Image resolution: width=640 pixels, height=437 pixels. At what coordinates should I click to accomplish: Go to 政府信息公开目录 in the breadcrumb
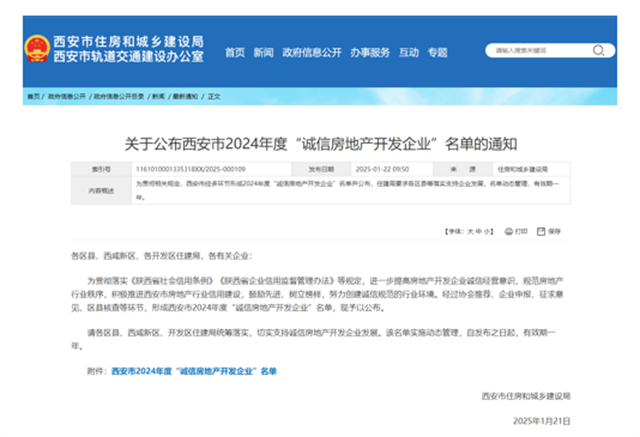(x=119, y=96)
